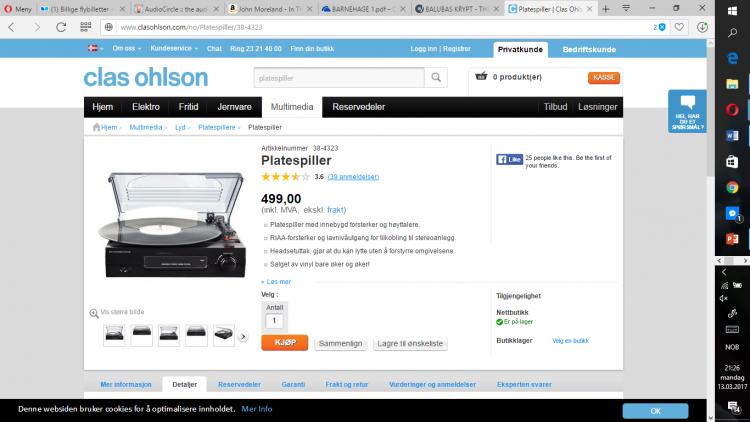Open the country flag selector
Screen dimensions: 750x422
95,49
